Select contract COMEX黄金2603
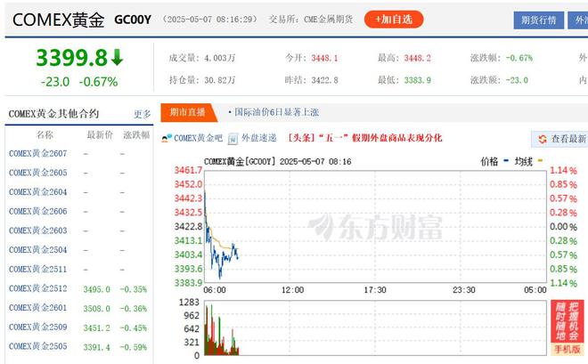This screenshot has width=588, height=364. tap(38, 231)
